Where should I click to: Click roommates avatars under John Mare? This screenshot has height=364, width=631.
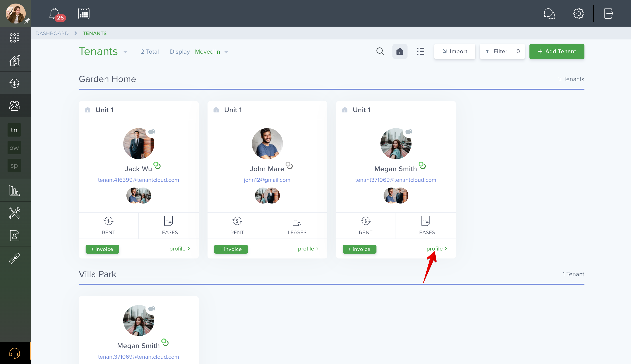pos(267,196)
